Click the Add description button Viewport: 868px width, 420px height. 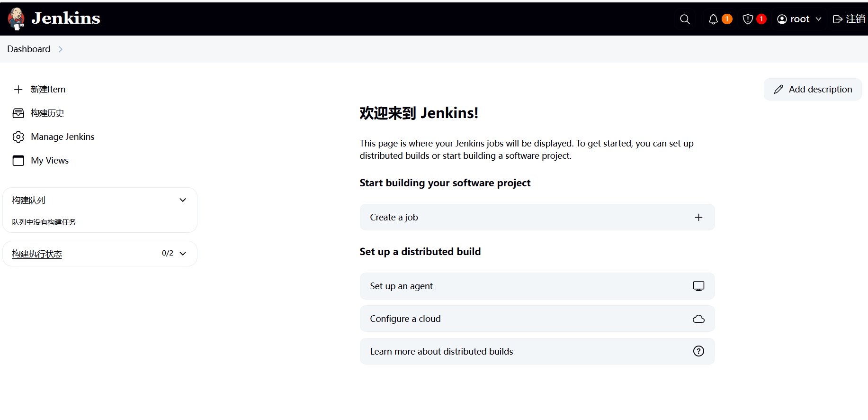pos(813,89)
